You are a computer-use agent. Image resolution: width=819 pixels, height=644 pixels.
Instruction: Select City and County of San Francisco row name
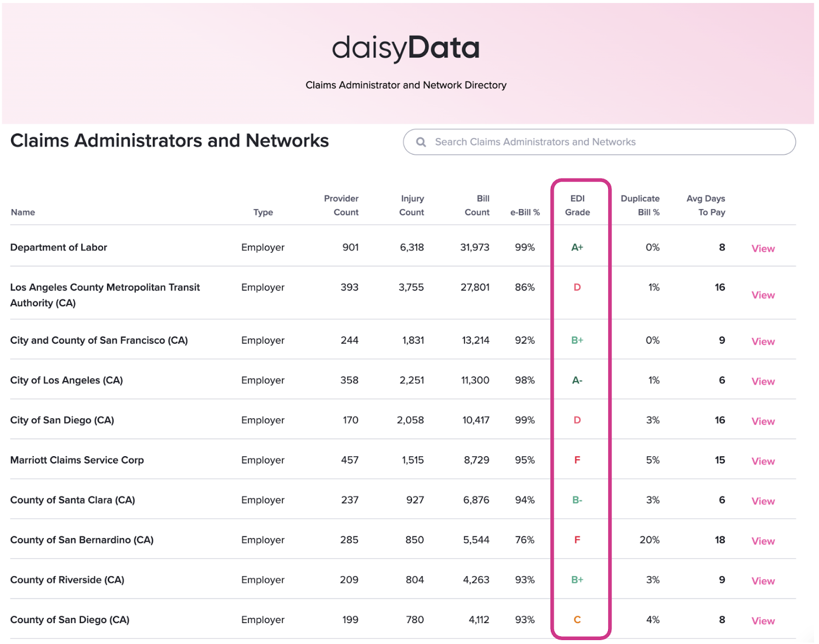pos(99,341)
